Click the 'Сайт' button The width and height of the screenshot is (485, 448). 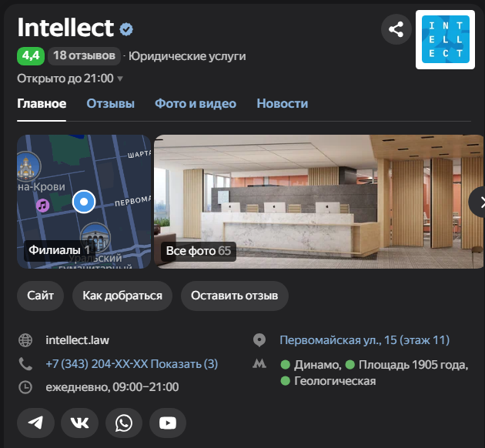coord(40,296)
